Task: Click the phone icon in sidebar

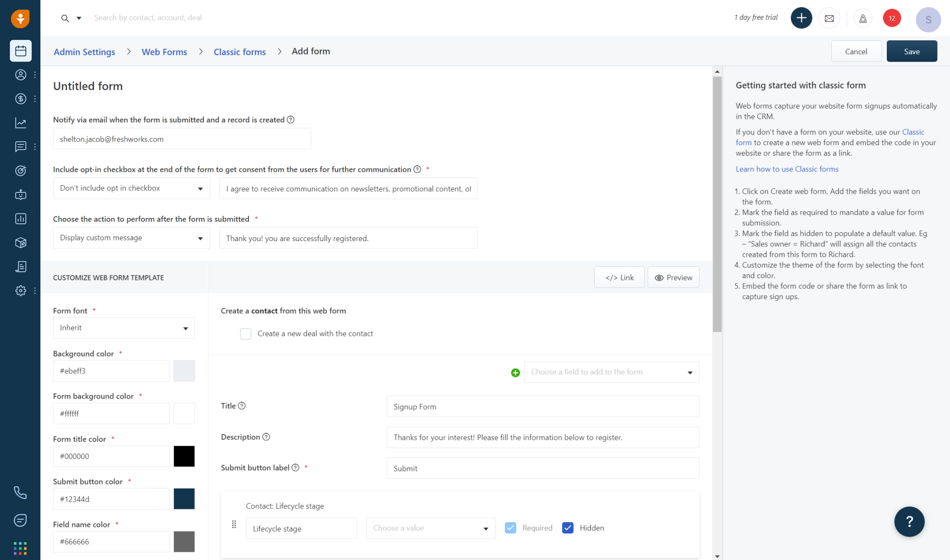Action: pos(20,493)
